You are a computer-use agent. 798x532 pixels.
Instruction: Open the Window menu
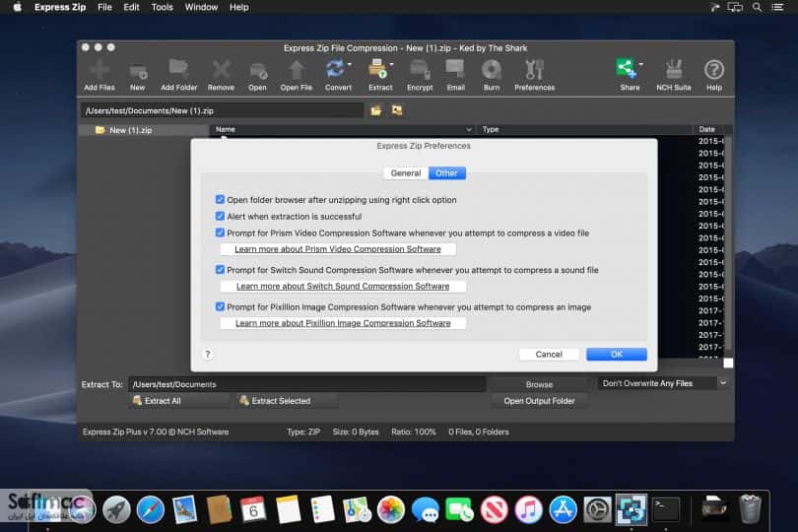click(201, 7)
